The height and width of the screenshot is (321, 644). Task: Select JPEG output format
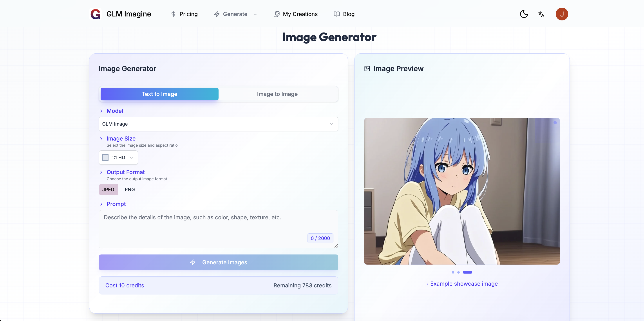(108, 189)
